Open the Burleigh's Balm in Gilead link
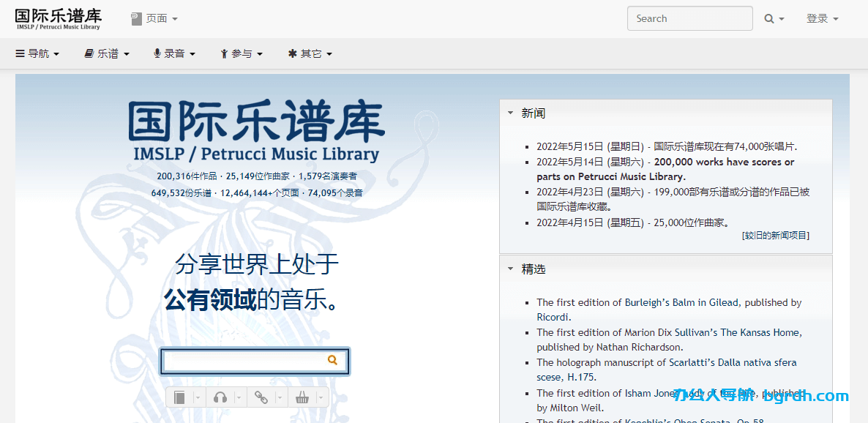This screenshot has height=423, width=868. click(x=734, y=302)
